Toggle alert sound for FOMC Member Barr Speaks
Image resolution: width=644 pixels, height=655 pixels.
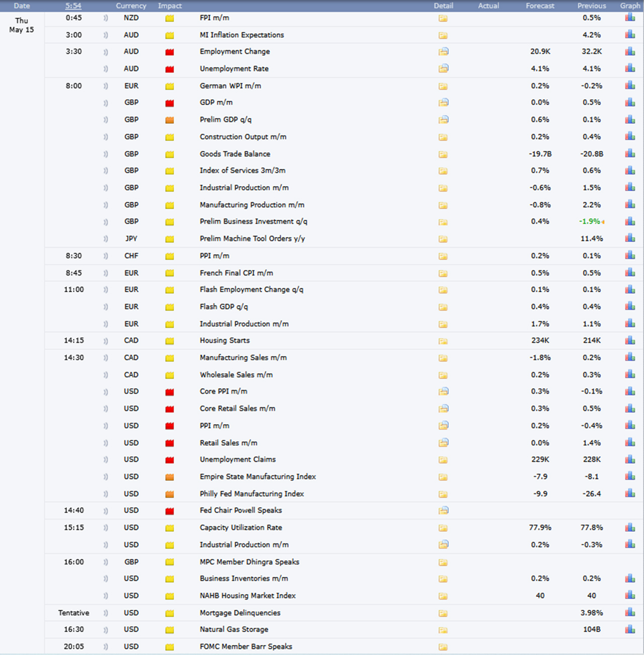click(x=106, y=647)
